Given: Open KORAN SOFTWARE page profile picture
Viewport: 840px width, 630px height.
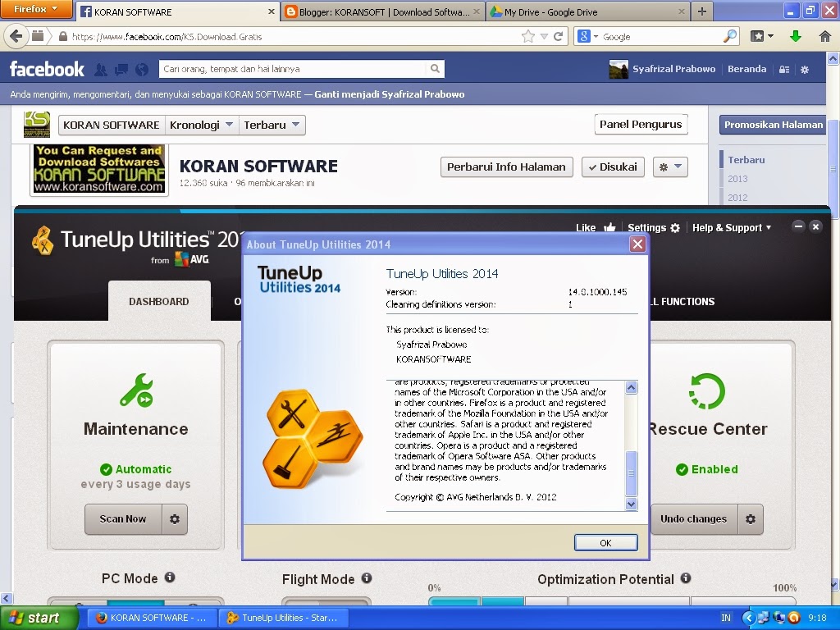Looking at the screenshot, I should click(99, 169).
